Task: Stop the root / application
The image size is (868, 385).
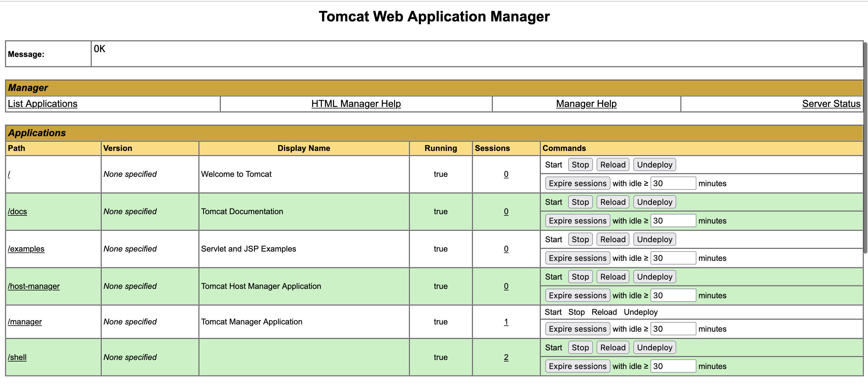Action: (x=580, y=164)
